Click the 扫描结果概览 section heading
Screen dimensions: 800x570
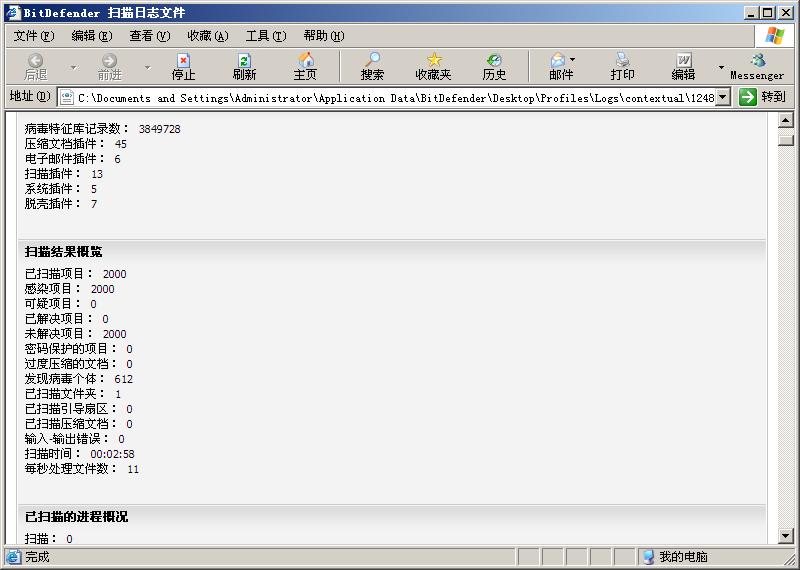pyautogui.click(x=64, y=252)
